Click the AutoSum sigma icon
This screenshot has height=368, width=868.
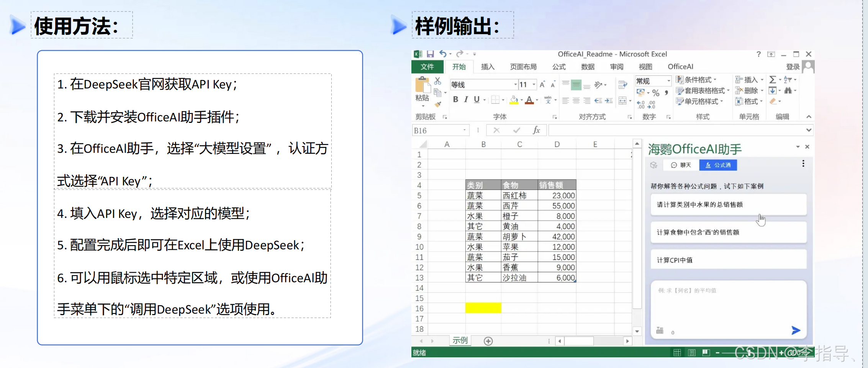click(773, 80)
